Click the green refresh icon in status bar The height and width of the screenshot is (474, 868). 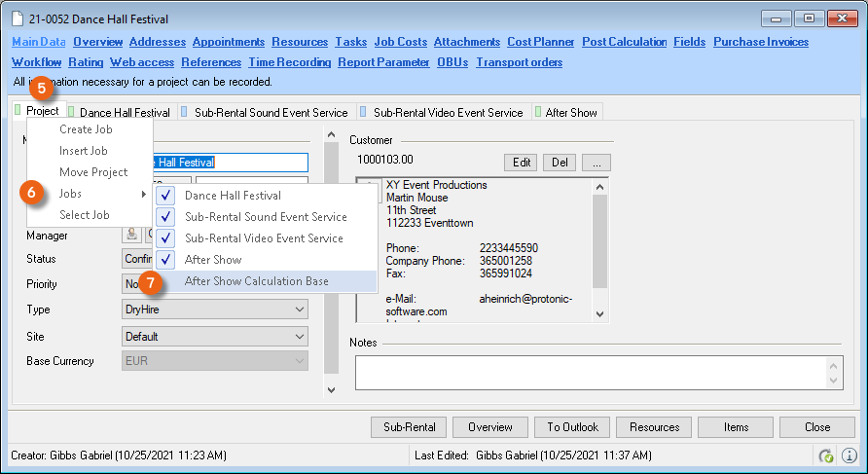826,456
